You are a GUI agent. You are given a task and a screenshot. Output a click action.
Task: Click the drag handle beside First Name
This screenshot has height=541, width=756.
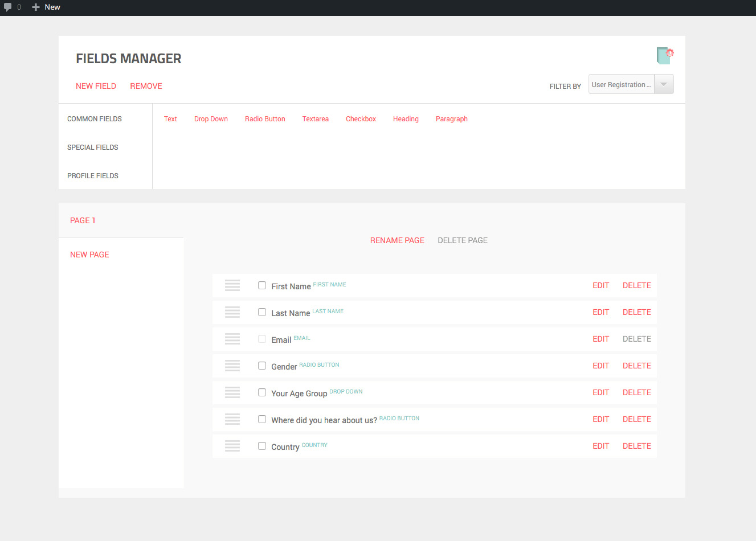[232, 285]
